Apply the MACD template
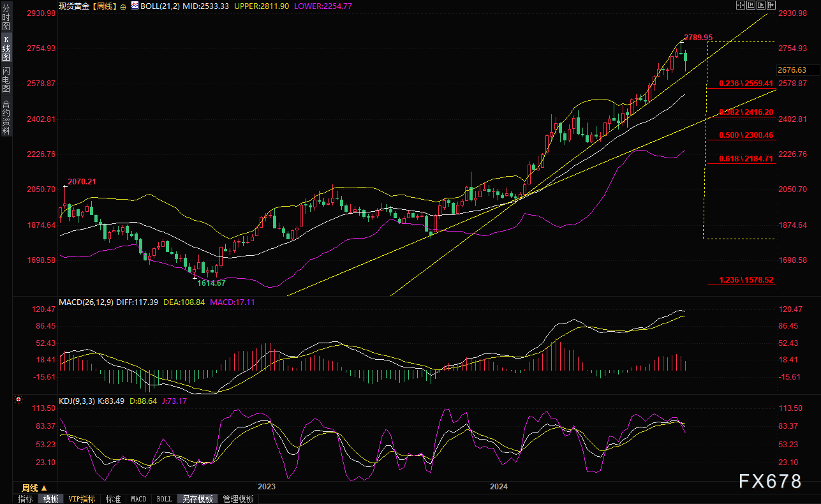 point(138,499)
